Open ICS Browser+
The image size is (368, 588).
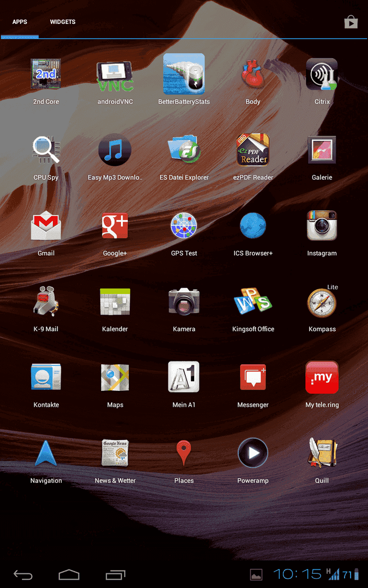(x=253, y=226)
